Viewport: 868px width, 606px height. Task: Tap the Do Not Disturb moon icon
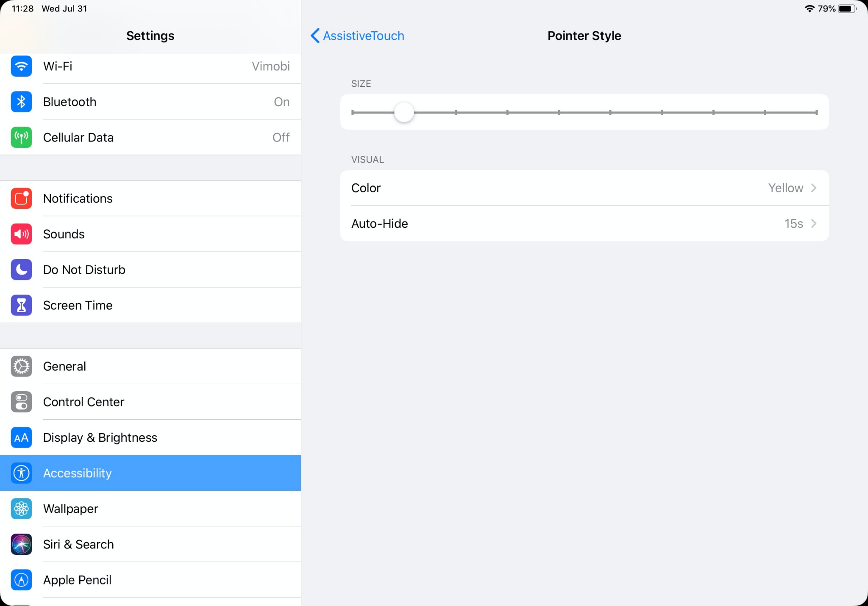pos(21,269)
